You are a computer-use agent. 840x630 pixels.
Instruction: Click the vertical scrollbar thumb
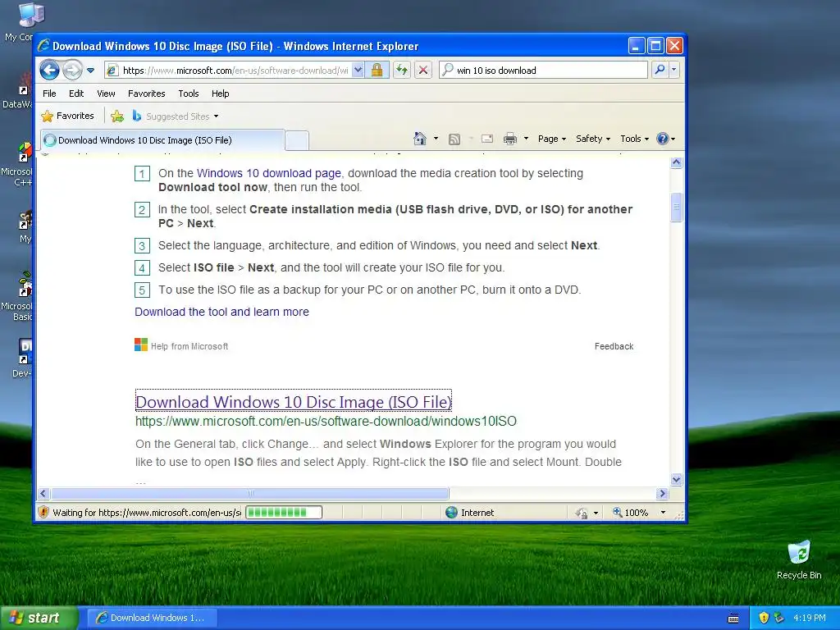676,207
